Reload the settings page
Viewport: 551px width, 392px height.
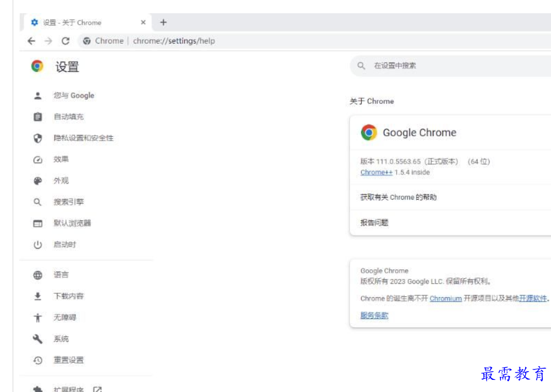pyautogui.click(x=66, y=41)
